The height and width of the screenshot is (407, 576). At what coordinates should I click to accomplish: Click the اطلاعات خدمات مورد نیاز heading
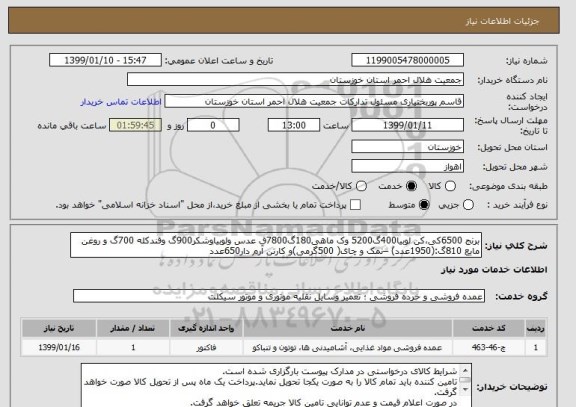coord(494,270)
